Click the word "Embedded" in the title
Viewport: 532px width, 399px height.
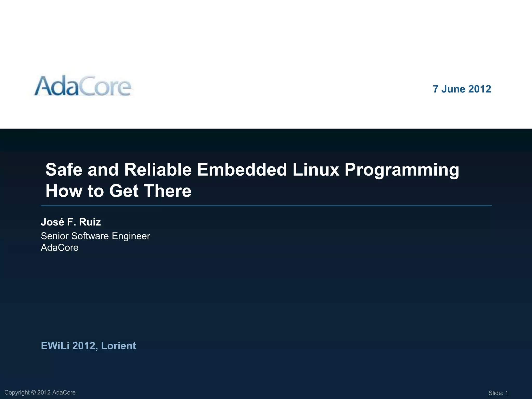[x=242, y=170]
